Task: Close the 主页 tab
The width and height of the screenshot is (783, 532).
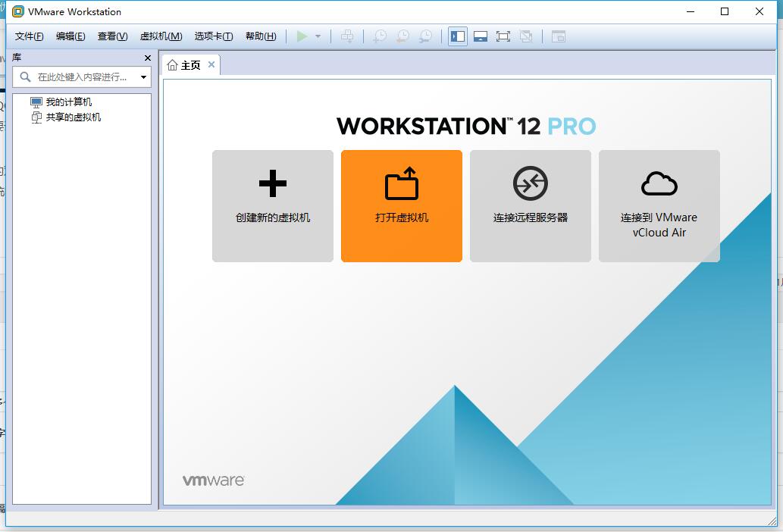Action: (211, 64)
